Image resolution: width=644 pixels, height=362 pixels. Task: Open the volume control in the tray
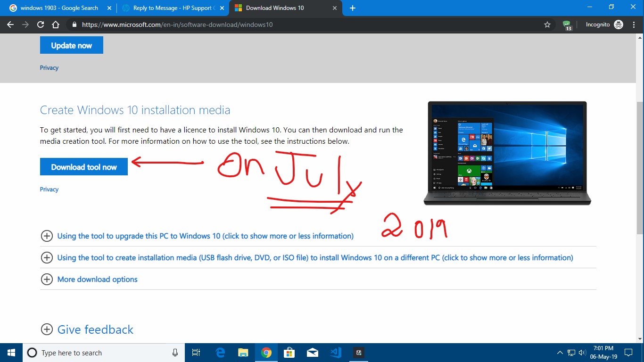[x=582, y=353]
